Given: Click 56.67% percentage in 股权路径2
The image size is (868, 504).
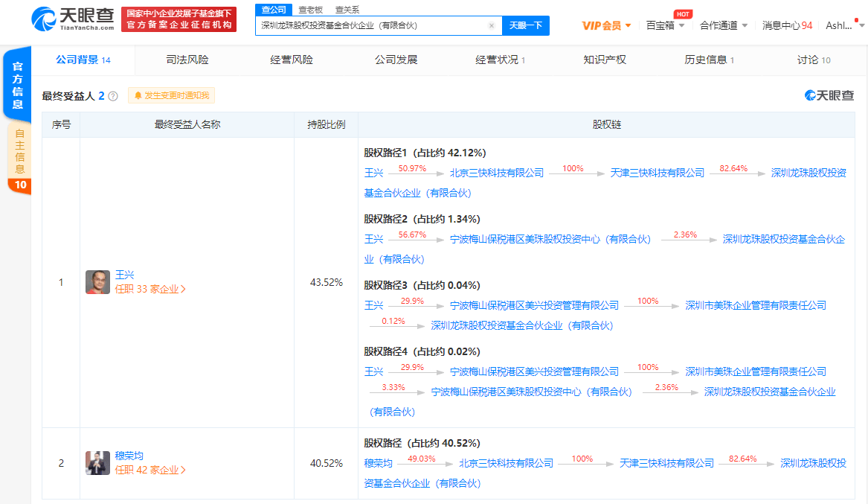Looking at the screenshot, I should [412, 235].
